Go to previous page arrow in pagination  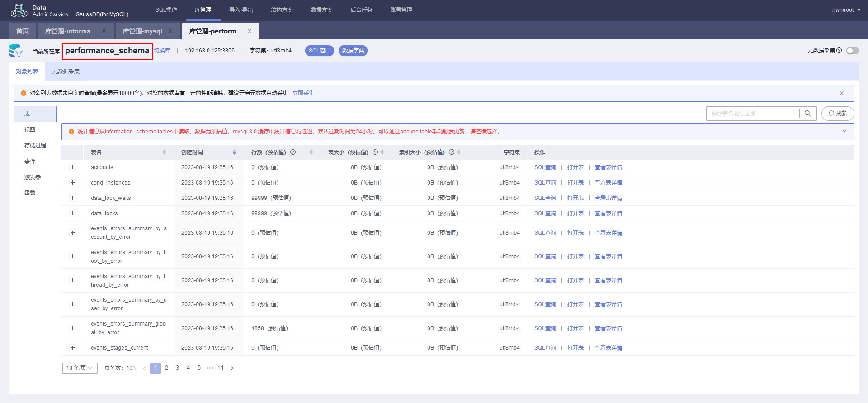click(x=145, y=368)
